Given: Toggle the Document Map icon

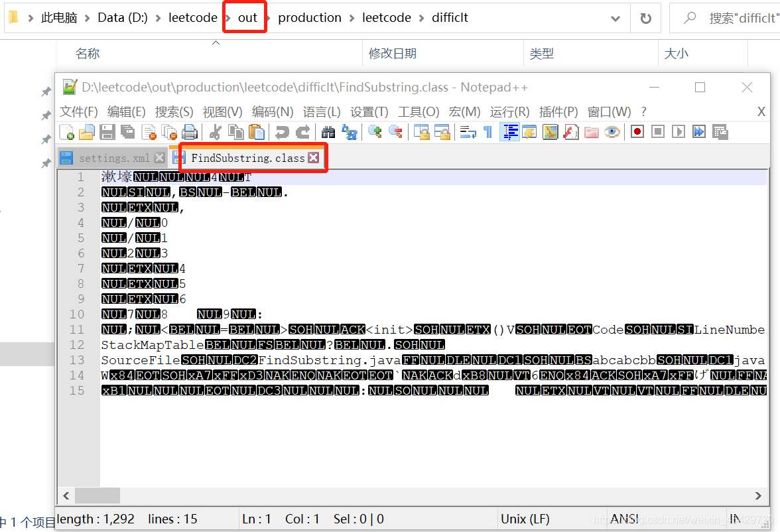Looking at the screenshot, I should point(551,132).
